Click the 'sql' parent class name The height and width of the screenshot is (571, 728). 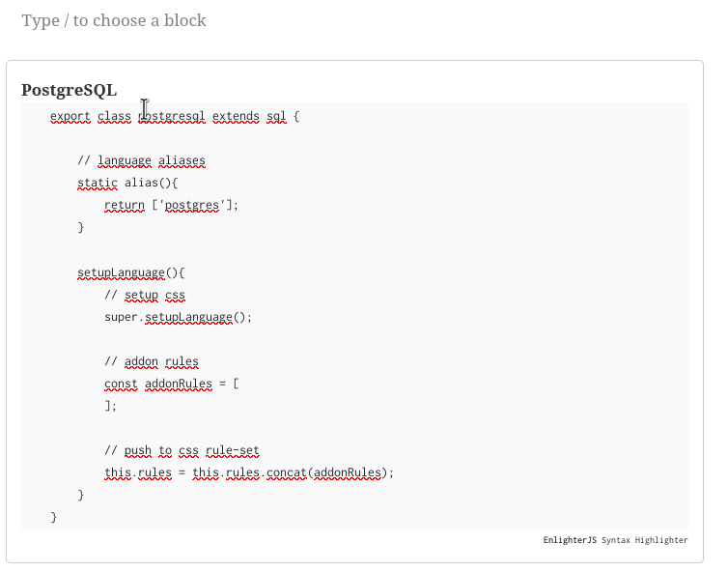point(276,116)
